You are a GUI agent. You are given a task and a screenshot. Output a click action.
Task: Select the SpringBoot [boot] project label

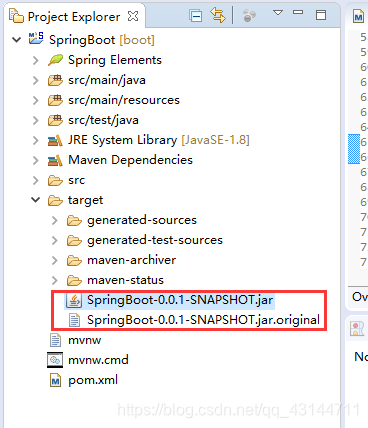(x=102, y=40)
